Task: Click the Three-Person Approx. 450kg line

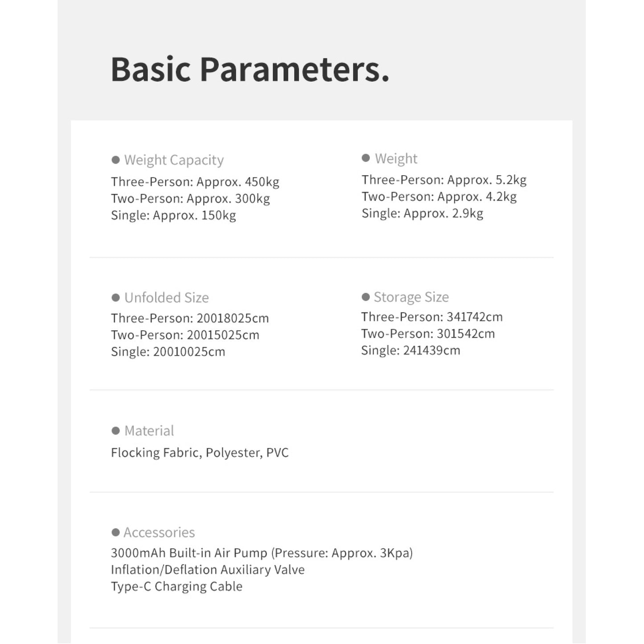Action: point(195,182)
